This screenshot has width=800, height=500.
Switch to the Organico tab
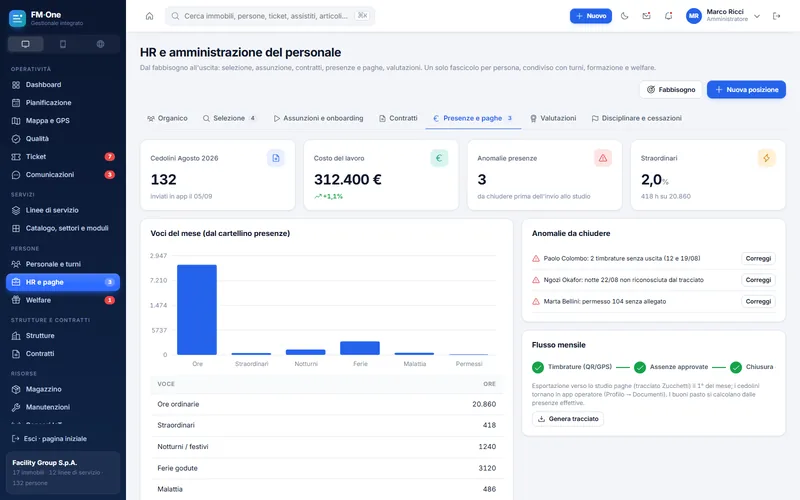coord(167,118)
